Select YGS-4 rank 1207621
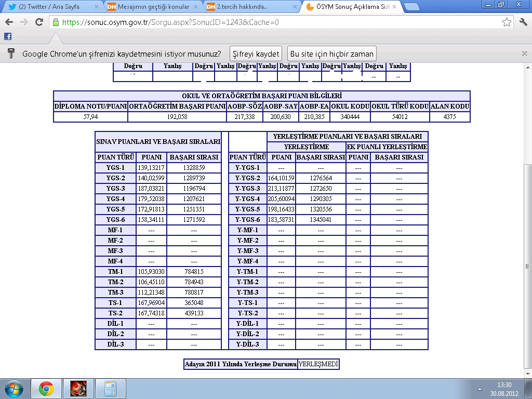This screenshot has height=399, width=532. pyautogui.click(x=194, y=199)
